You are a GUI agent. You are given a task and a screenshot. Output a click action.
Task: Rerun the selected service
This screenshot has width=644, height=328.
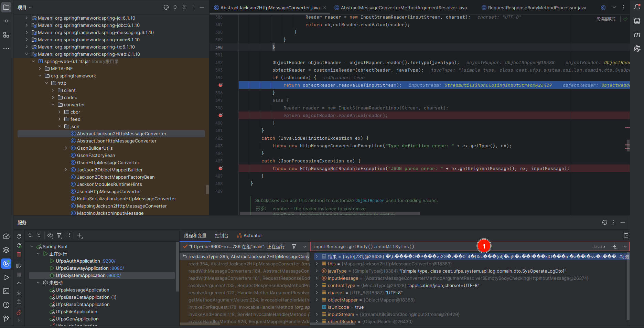(19, 236)
